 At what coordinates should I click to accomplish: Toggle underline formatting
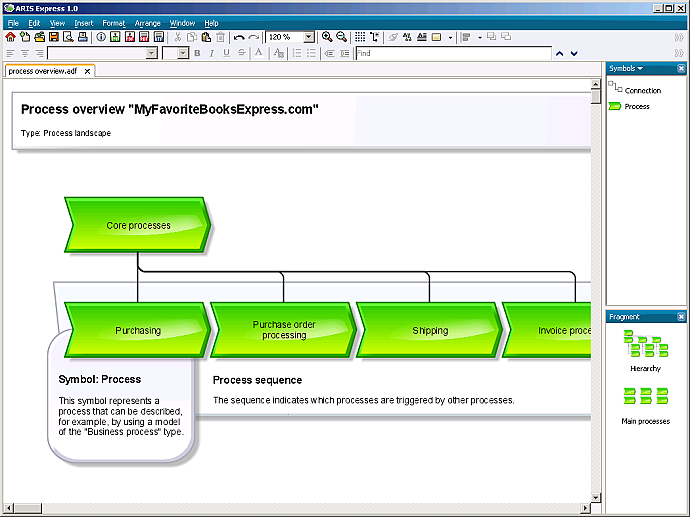click(226, 53)
